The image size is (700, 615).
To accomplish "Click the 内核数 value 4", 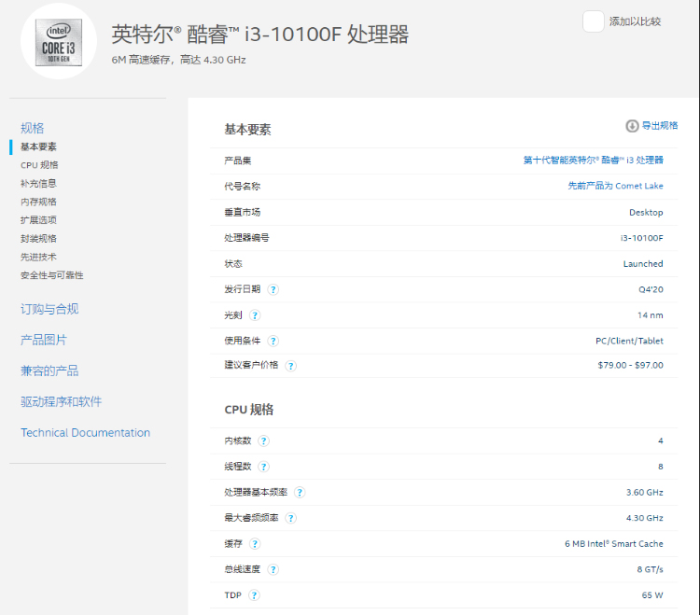I will click(x=660, y=440).
